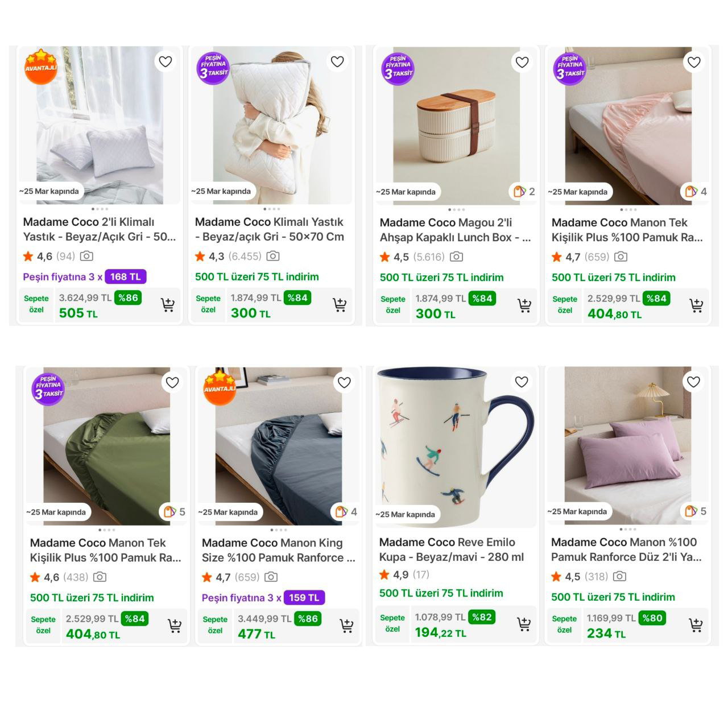Add the Reve Emilo Kupa to cart
Image resolution: width=728 pixels, height=728 pixels.
coord(524,624)
